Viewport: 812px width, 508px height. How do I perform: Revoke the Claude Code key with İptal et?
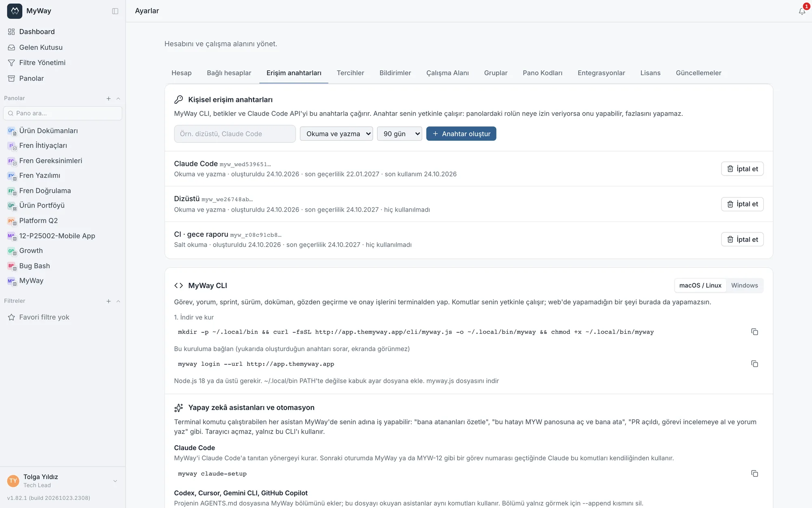742,169
